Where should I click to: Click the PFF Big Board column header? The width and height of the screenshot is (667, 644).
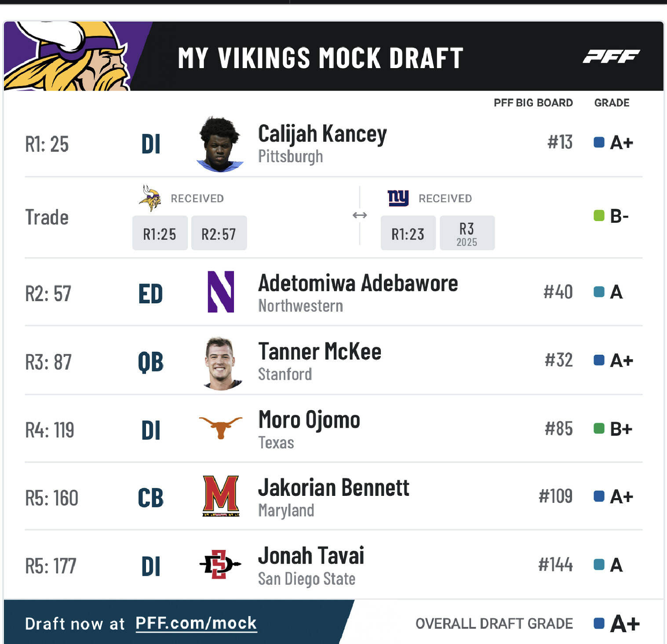click(x=533, y=103)
